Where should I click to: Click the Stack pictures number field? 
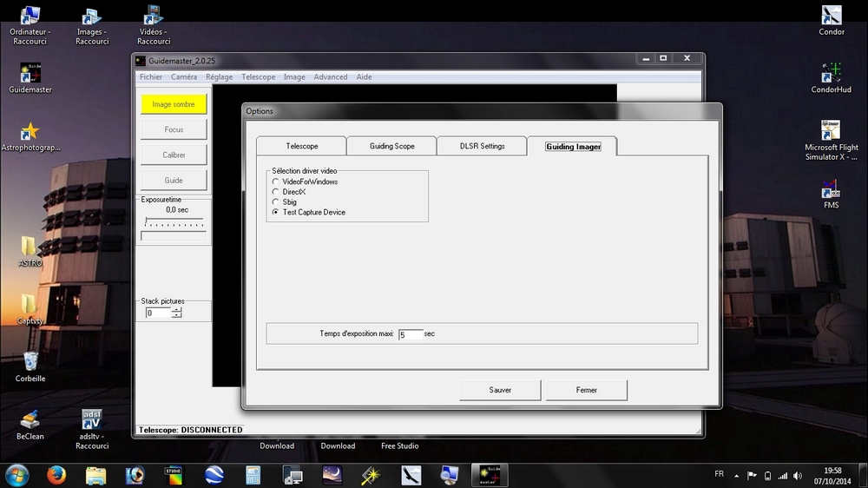[158, 313]
